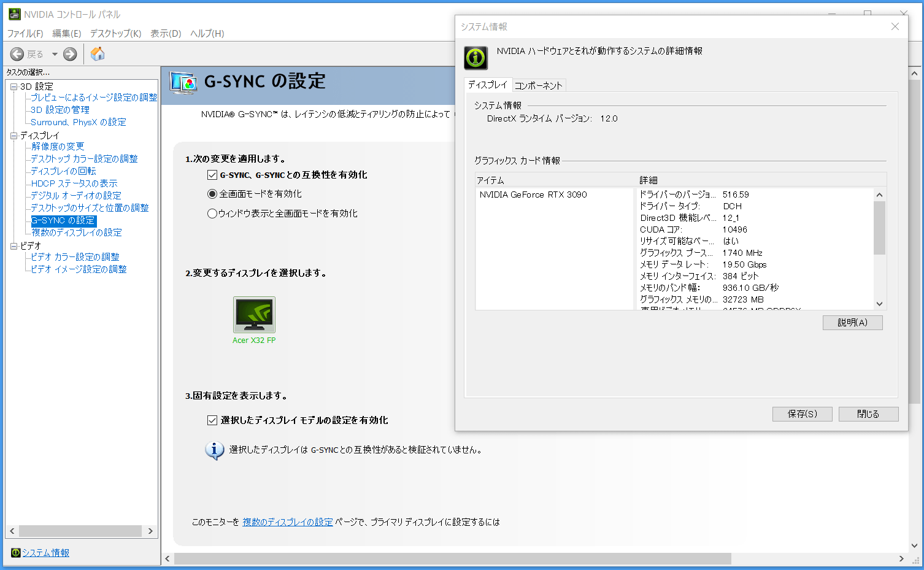
Task: Open デスクトップのサイズと位置の調整 tree item
Action: 90,208
